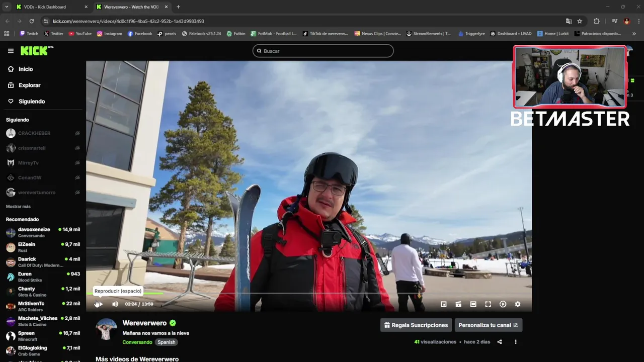Mute the video volume speaker icon
The height and width of the screenshot is (362, 644).
(115, 304)
